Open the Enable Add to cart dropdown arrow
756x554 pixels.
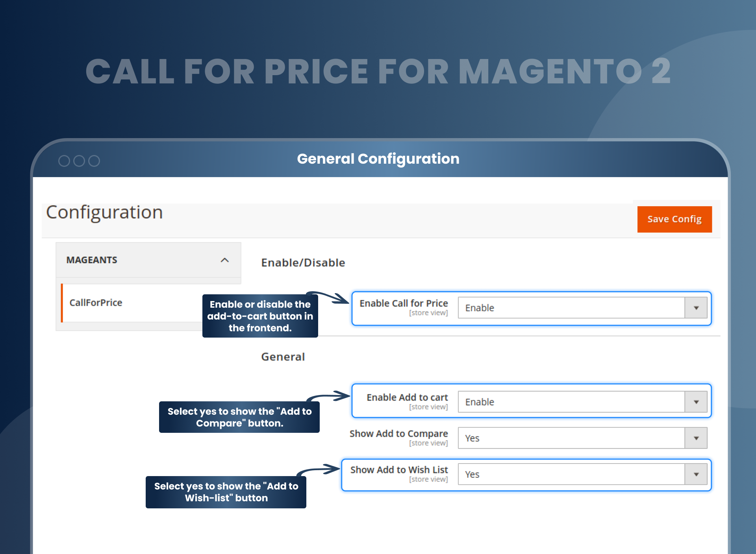696,402
